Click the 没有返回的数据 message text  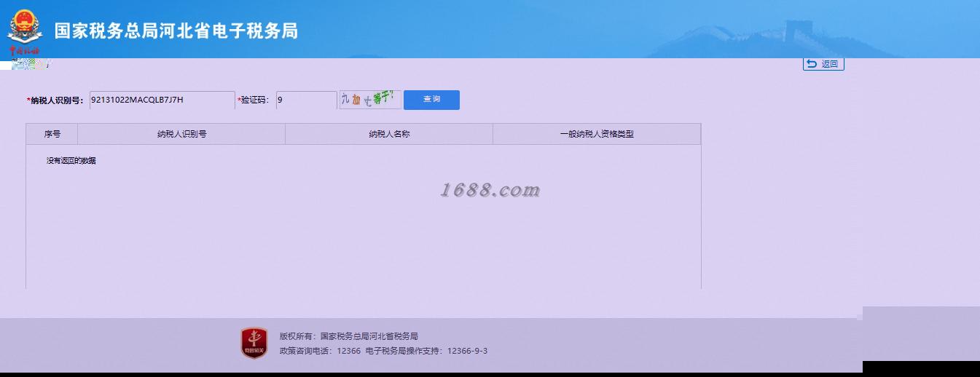71,161
